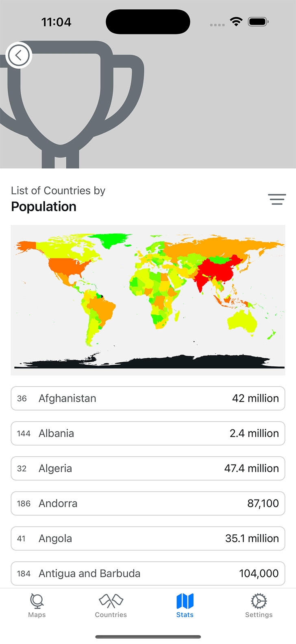Tap the battery status icon
This screenshot has height=644, width=296.
tap(258, 22)
